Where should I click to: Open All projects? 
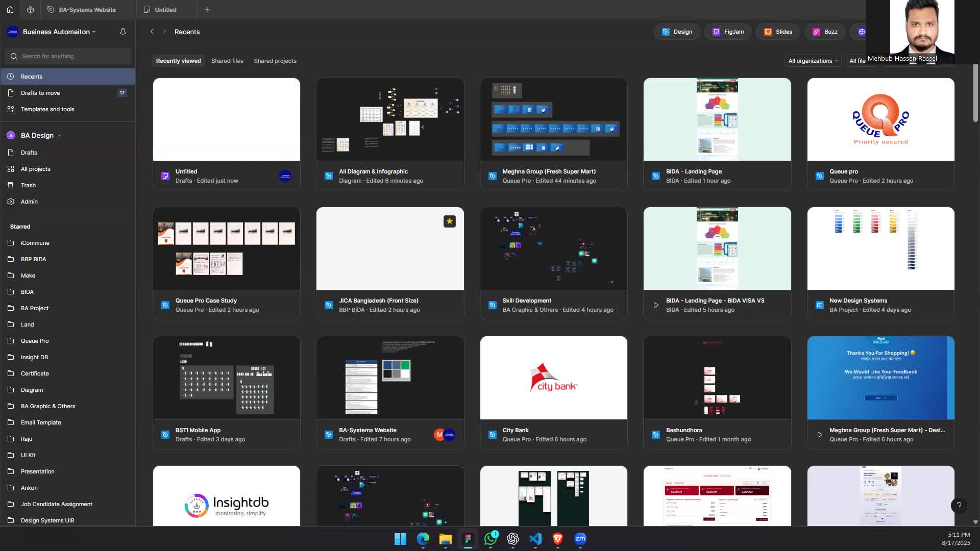point(67,169)
